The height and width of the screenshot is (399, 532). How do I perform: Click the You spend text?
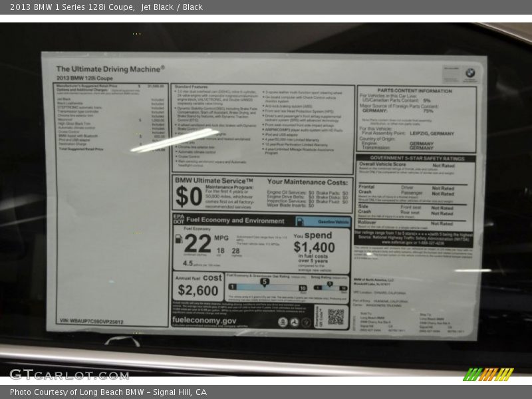pyautogui.click(x=313, y=235)
